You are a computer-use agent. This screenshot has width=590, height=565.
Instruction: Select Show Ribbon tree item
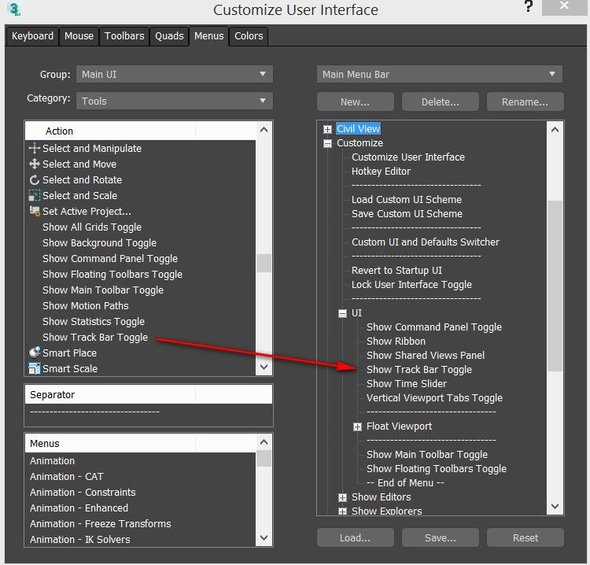pos(396,341)
